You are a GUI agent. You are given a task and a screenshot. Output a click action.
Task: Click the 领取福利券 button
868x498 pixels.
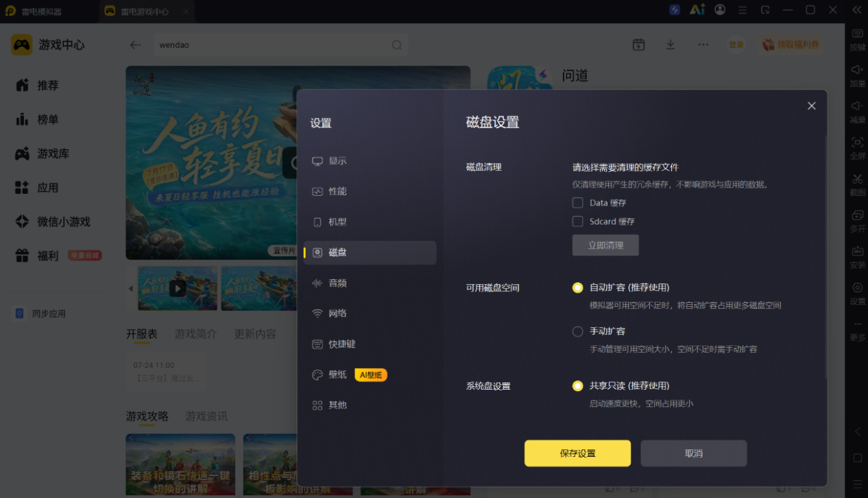pyautogui.click(x=792, y=45)
